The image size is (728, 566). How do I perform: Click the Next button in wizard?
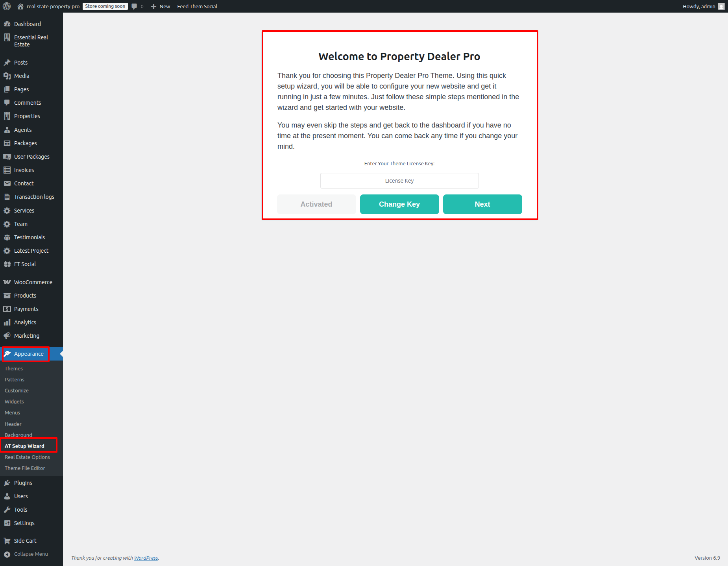(482, 204)
